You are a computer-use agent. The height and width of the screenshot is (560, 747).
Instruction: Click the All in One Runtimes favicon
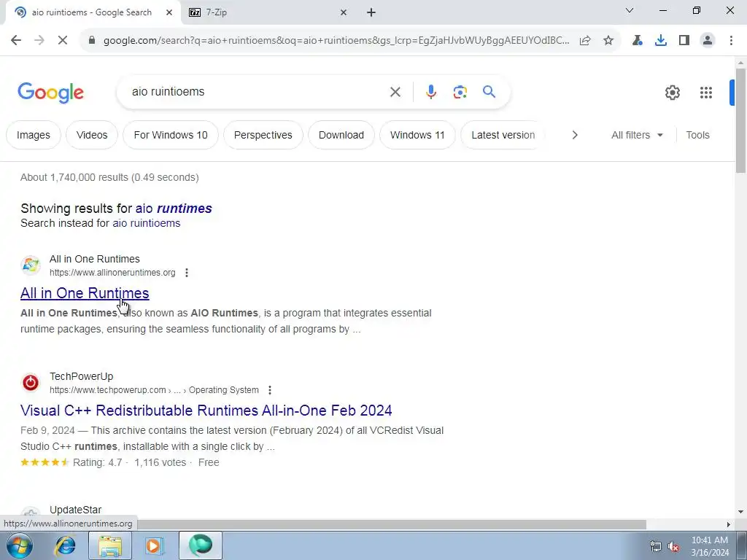tap(31, 265)
